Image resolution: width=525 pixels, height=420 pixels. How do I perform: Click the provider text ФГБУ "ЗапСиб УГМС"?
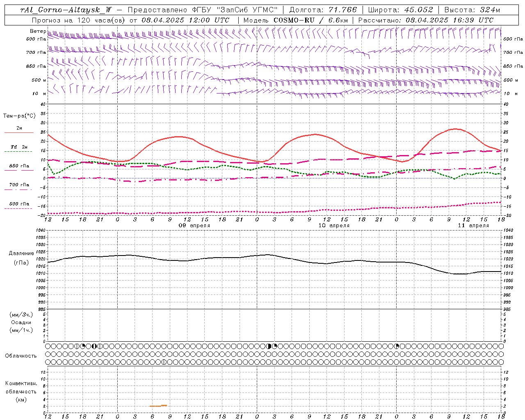click(x=235, y=10)
